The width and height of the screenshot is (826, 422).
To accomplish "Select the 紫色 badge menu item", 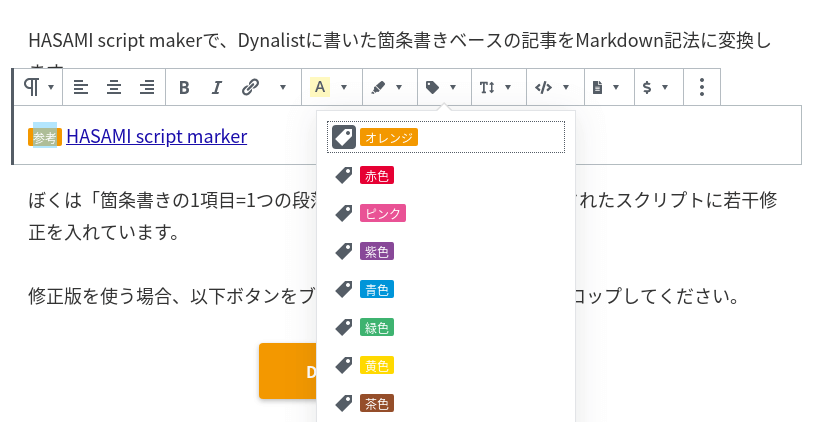I will pos(446,251).
